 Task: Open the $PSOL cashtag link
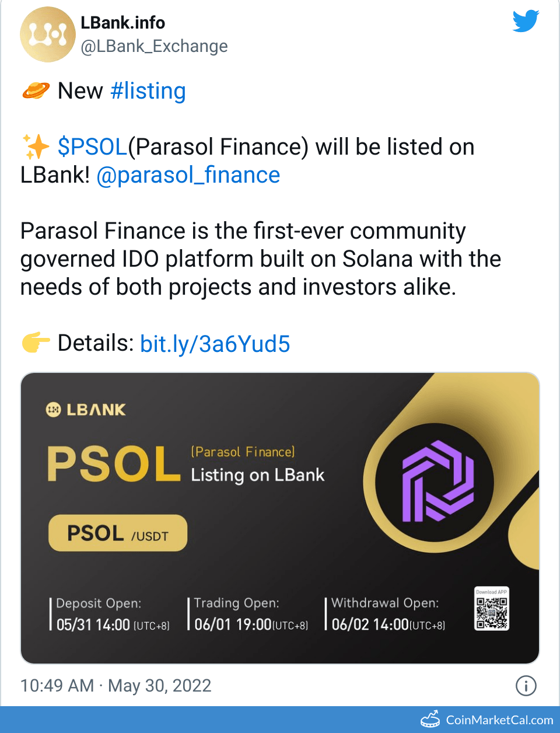coord(92,147)
